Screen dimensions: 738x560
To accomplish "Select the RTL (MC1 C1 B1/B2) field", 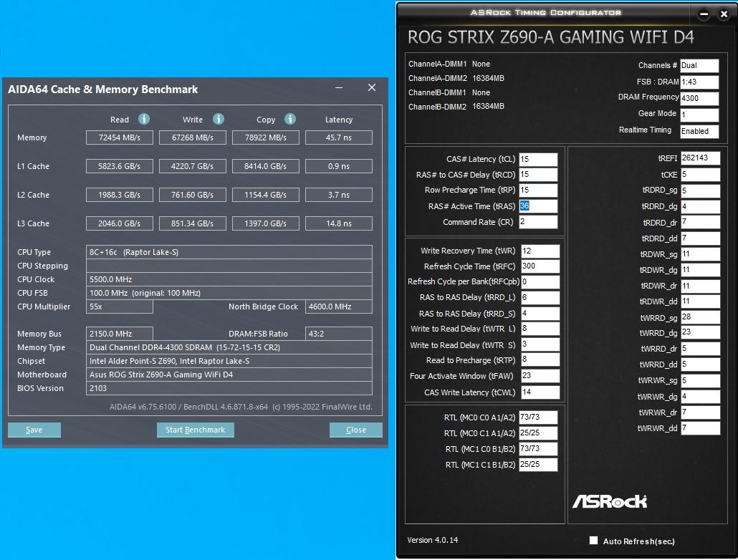I will pyautogui.click(x=538, y=465).
